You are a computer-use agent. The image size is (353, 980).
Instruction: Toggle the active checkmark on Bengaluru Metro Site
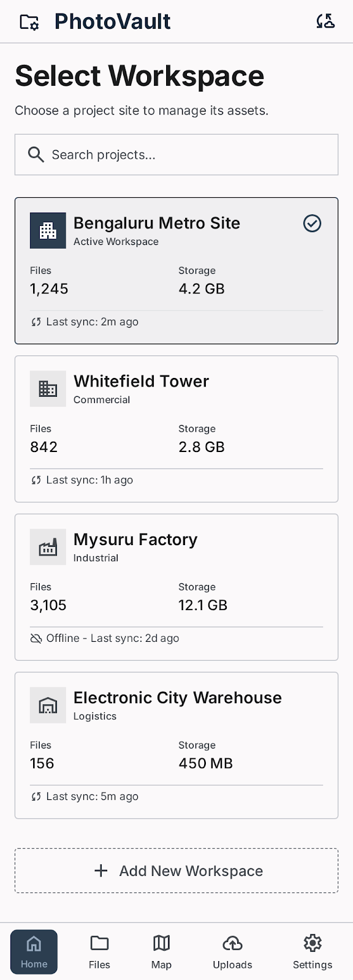click(x=312, y=224)
